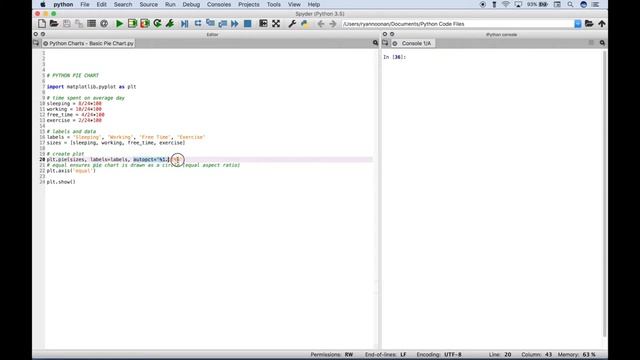Click the import matplotlib.pyplot line
Viewport: 640px width, 360px height.
(91, 87)
